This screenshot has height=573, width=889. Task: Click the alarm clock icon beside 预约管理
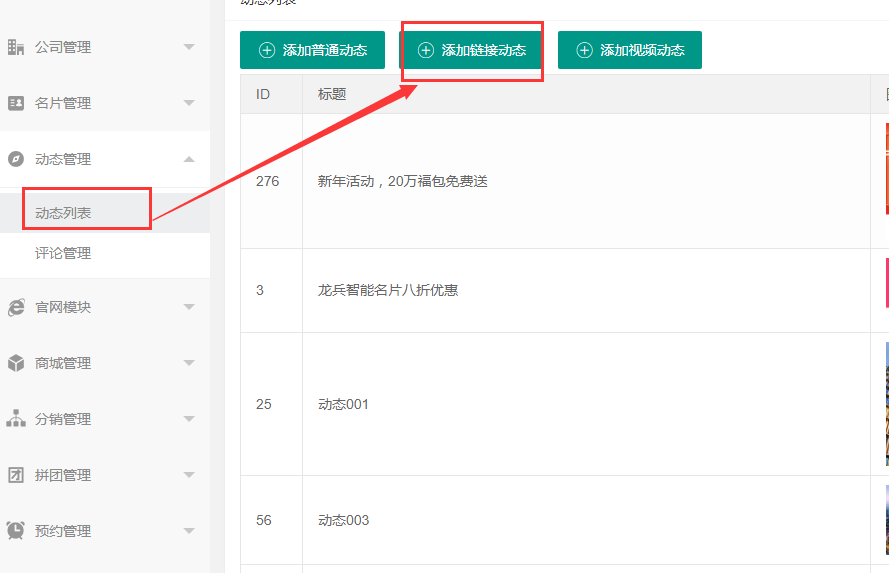tap(16, 531)
